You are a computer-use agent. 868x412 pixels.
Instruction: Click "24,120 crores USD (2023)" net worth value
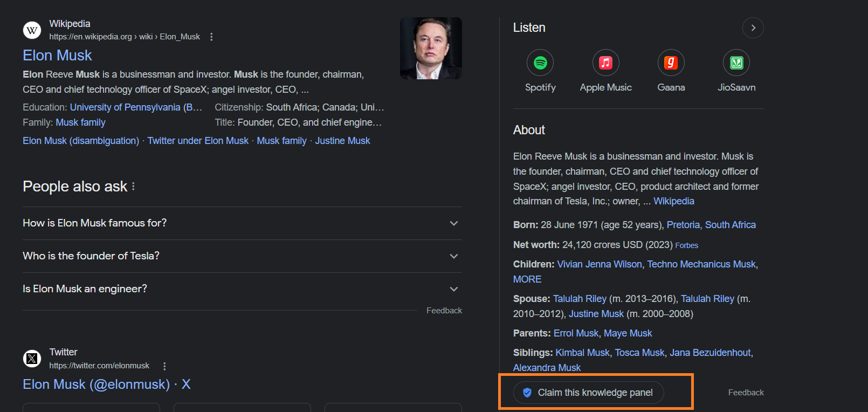tap(617, 245)
